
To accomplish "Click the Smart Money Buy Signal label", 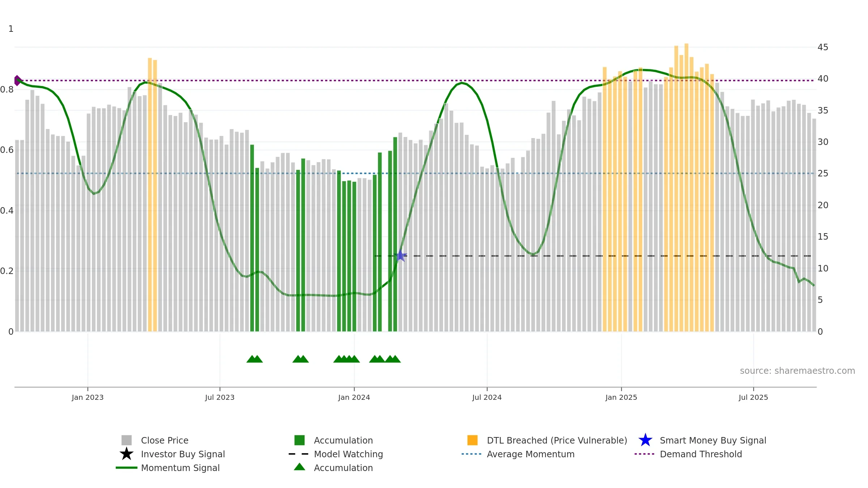I will click(x=713, y=441).
